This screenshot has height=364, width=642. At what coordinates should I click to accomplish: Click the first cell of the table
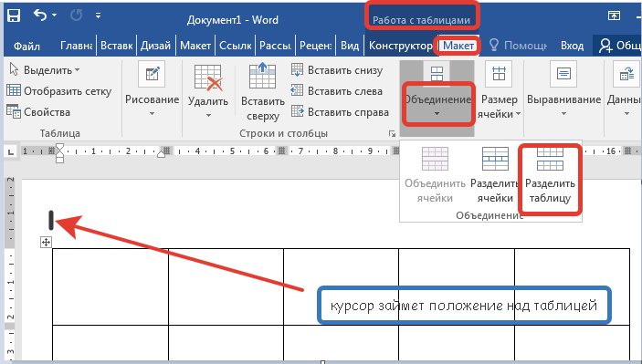pyautogui.click(x=111, y=286)
